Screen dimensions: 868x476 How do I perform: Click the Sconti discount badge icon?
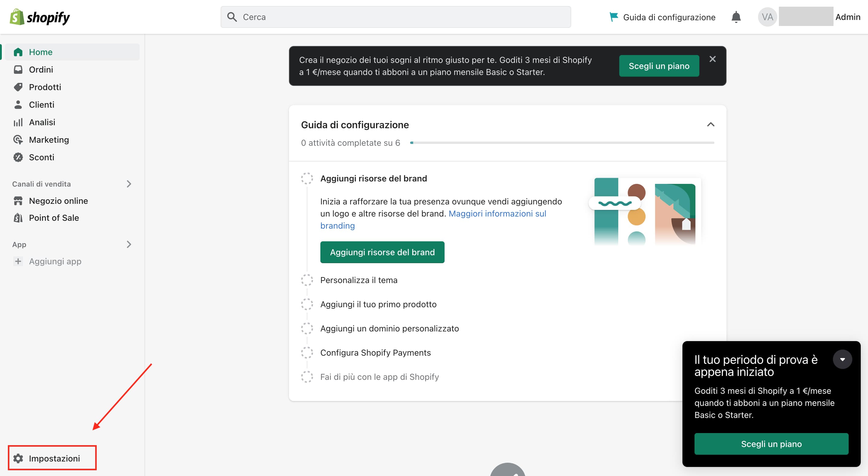point(18,157)
